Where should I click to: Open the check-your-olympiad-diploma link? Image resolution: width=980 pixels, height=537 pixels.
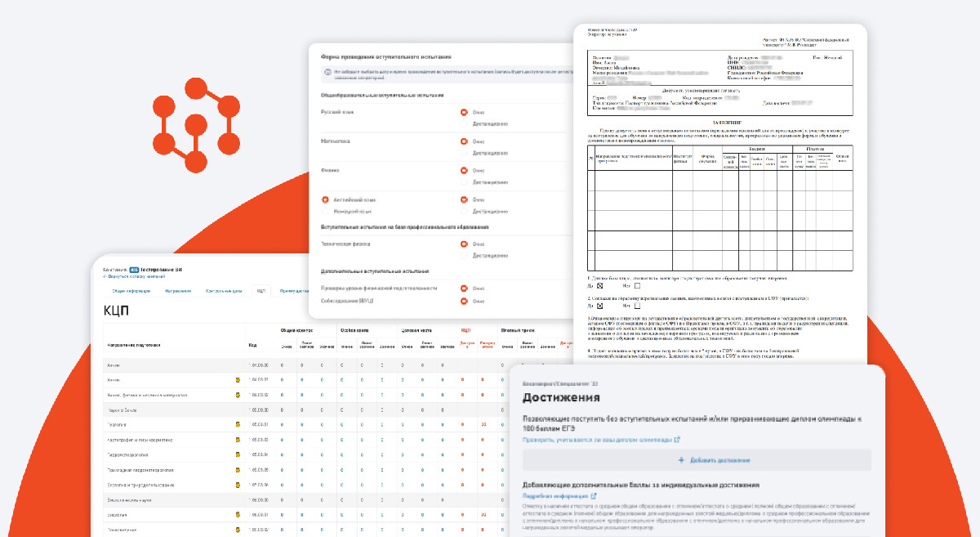click(x=598, y=440)
